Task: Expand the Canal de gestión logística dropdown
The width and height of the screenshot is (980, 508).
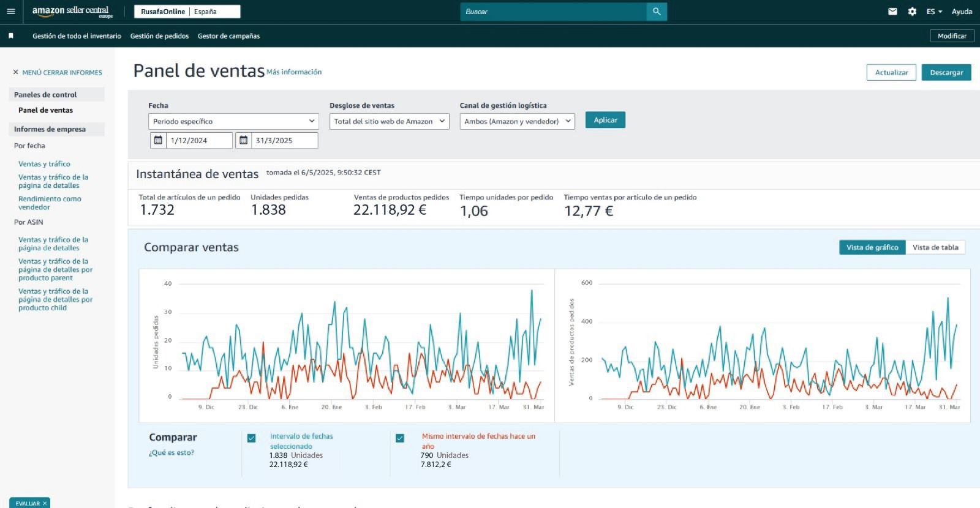Action: click(517, 121)
